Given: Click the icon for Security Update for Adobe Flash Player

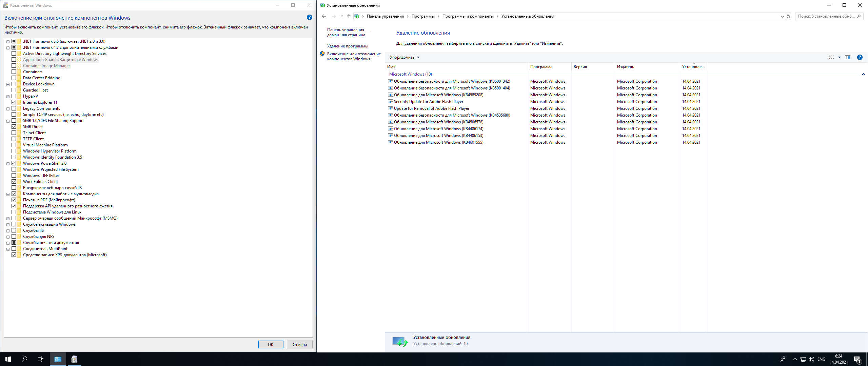Looking at the screenshot, I should coord(391,102).
